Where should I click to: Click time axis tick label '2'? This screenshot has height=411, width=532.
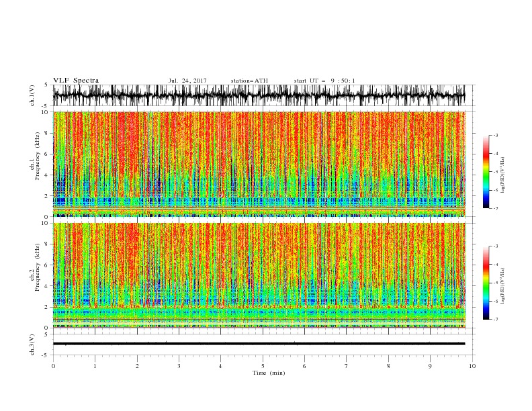click(137, 366)
